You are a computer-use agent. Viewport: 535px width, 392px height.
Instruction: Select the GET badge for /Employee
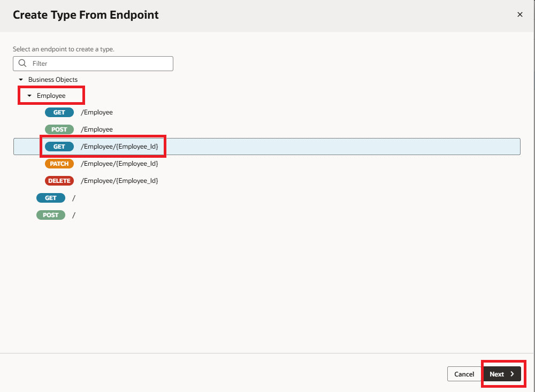[59, 112]
